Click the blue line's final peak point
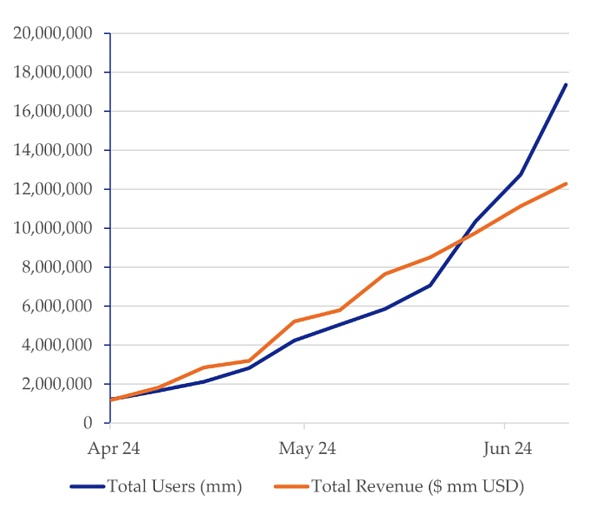Screen dimensions: 600x513 point(566,84)
